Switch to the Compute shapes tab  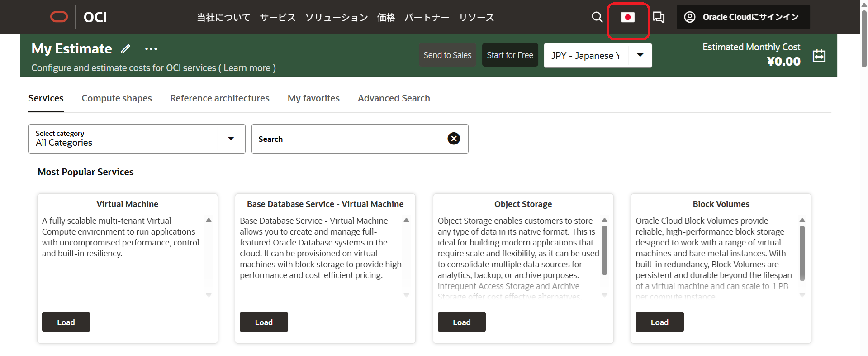(117, 98)
